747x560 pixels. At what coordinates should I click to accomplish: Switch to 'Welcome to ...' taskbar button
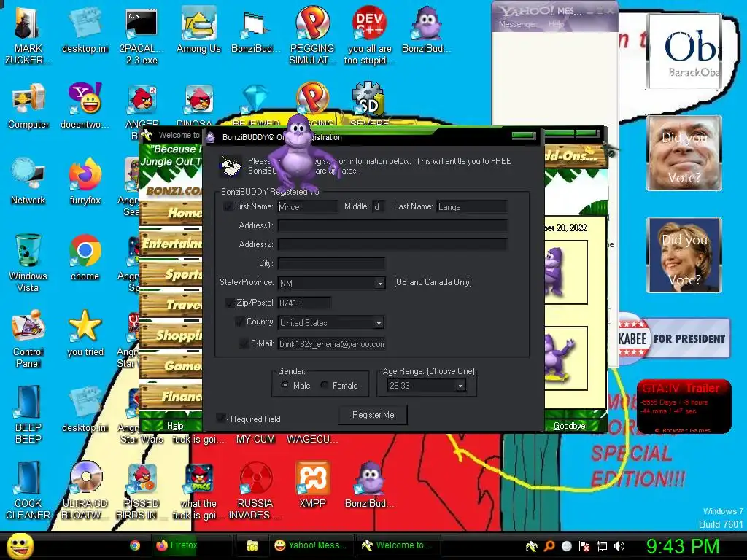pos(398,545)
